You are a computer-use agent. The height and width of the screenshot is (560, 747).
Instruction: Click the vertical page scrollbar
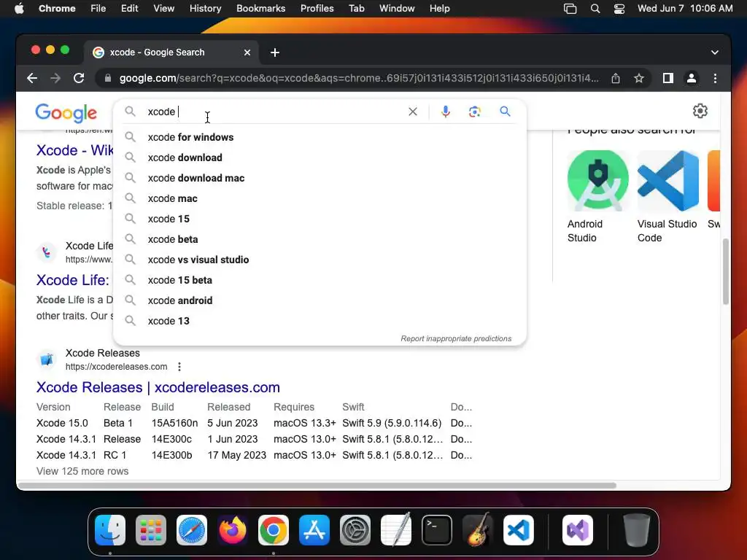point(726,271)
